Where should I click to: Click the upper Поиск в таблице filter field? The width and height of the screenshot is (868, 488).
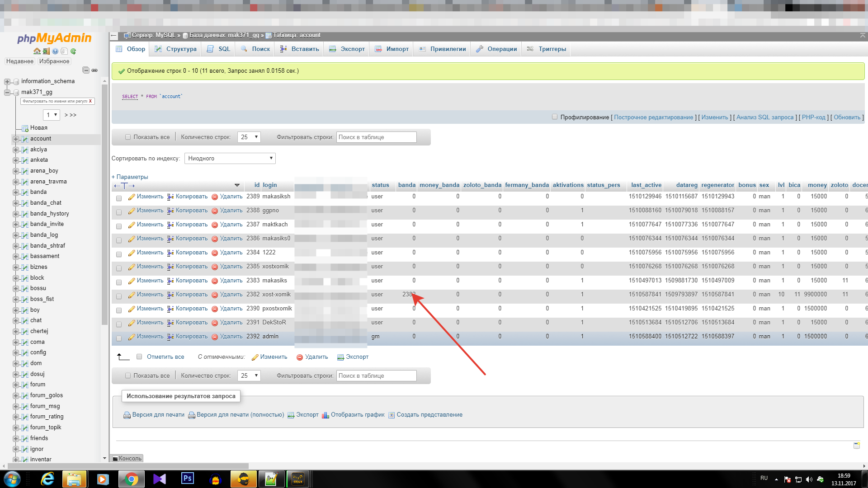pos(376,137)
